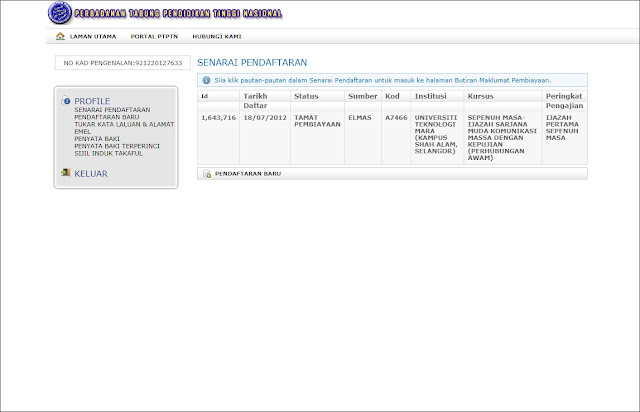The width and height of the screenshot is (640, 412).
Task: Click the No Kad Pengenalan field
Action: coord(122,63)
